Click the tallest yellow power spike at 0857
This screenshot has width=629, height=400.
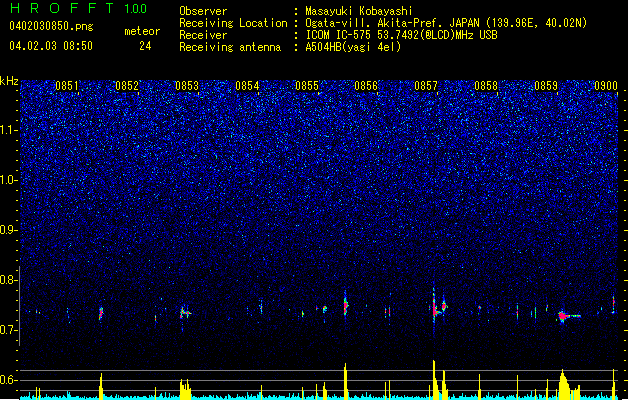click(x=434, y=379)
